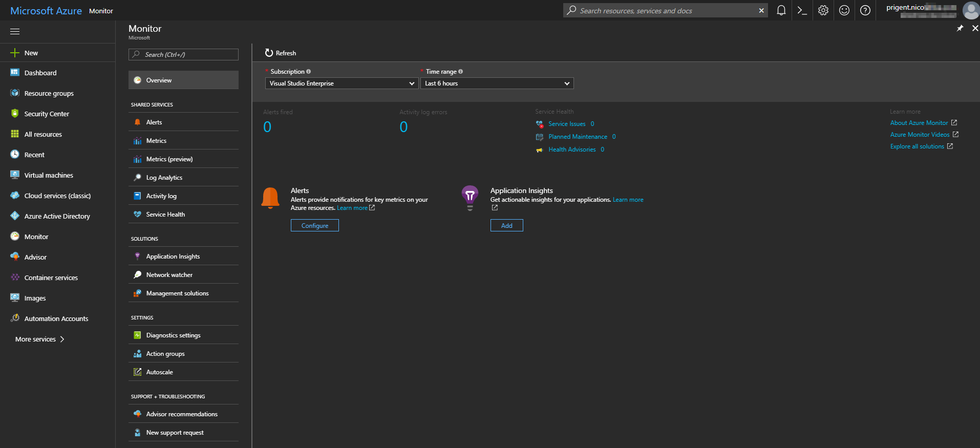Click the Planned Maintenance link
The height and width of the screenshot is (448, 980).
point(578,137)
